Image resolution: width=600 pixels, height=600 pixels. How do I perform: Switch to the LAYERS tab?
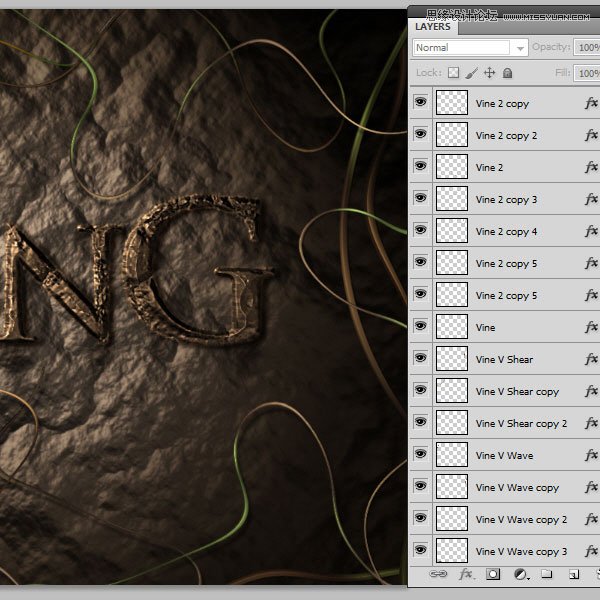pos(433,27)
